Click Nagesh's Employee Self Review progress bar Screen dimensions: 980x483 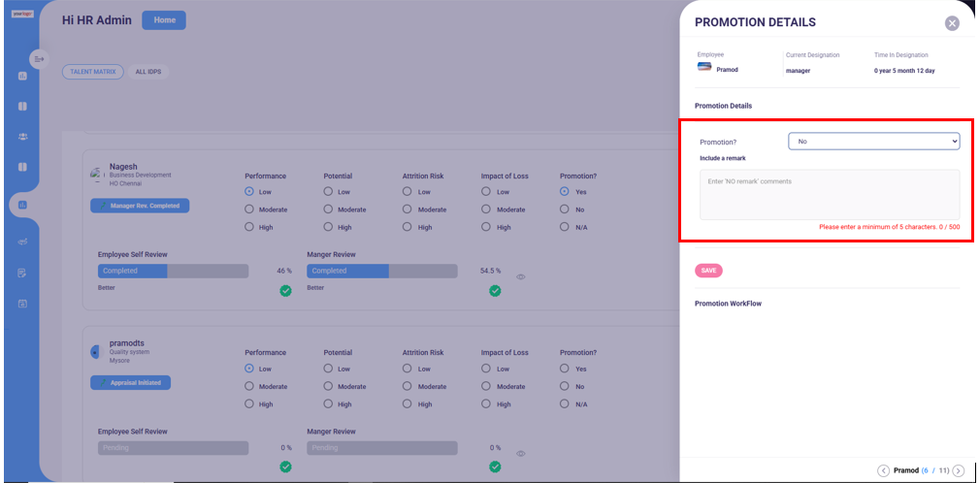[x=173, y=271]
